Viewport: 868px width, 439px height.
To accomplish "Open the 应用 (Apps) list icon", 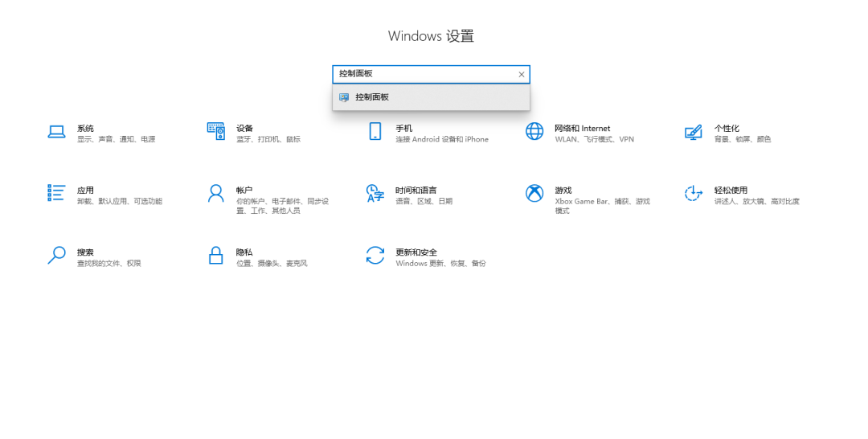I will [56, 193].
